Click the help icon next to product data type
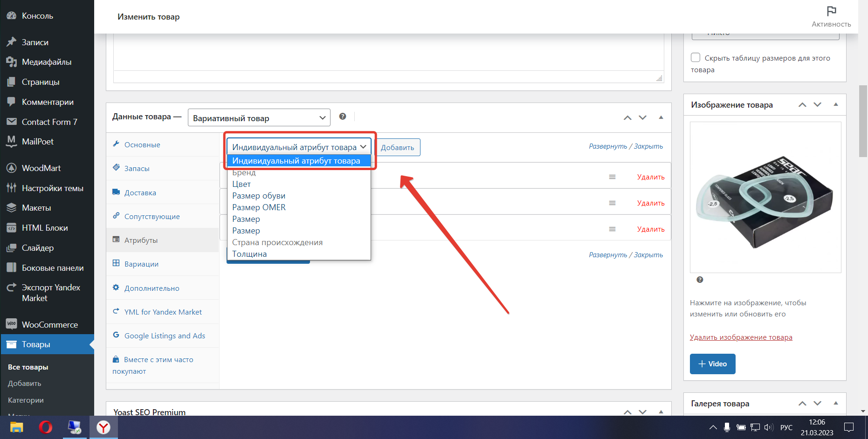Image resolution: width=868 pixels, height=439 pixels. point(343,116)
